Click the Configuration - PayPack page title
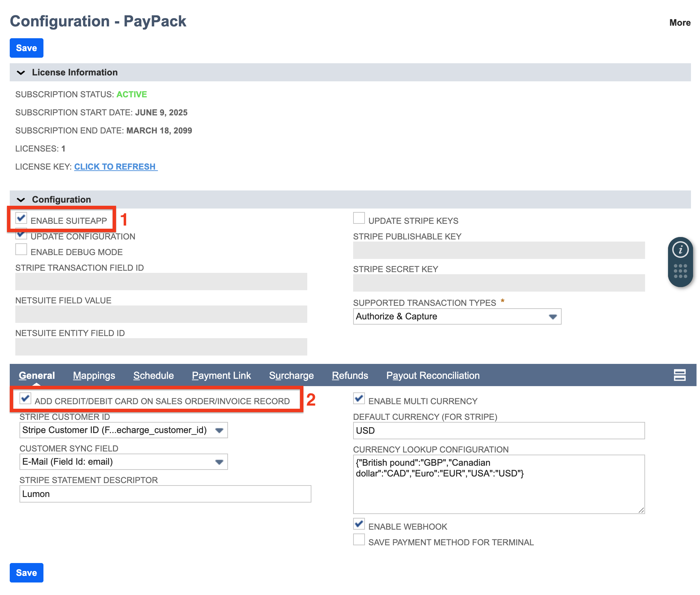This screenshot has width=700, height=595. point(98,21)
